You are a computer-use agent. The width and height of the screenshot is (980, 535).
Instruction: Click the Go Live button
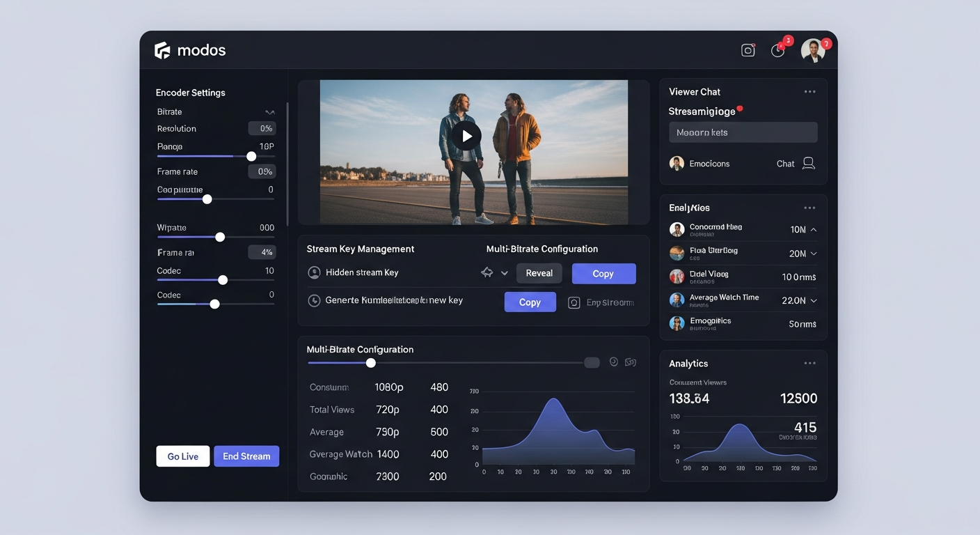182,456
